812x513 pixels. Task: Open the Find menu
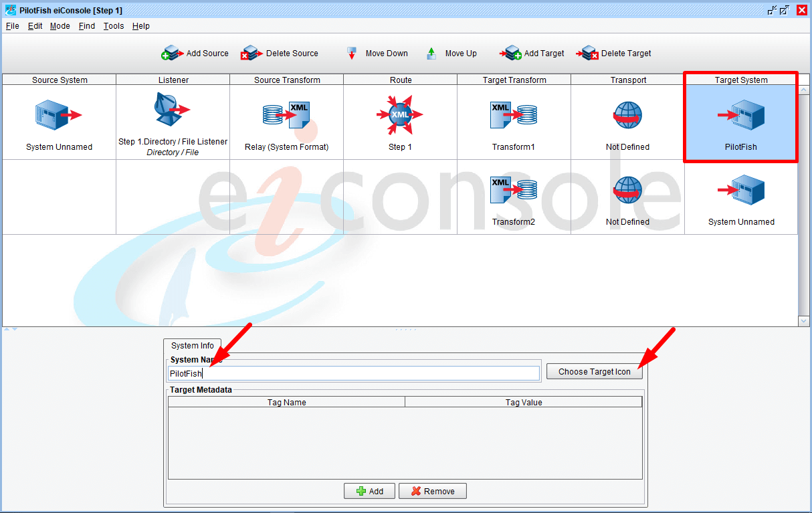(x=87, y=26)
